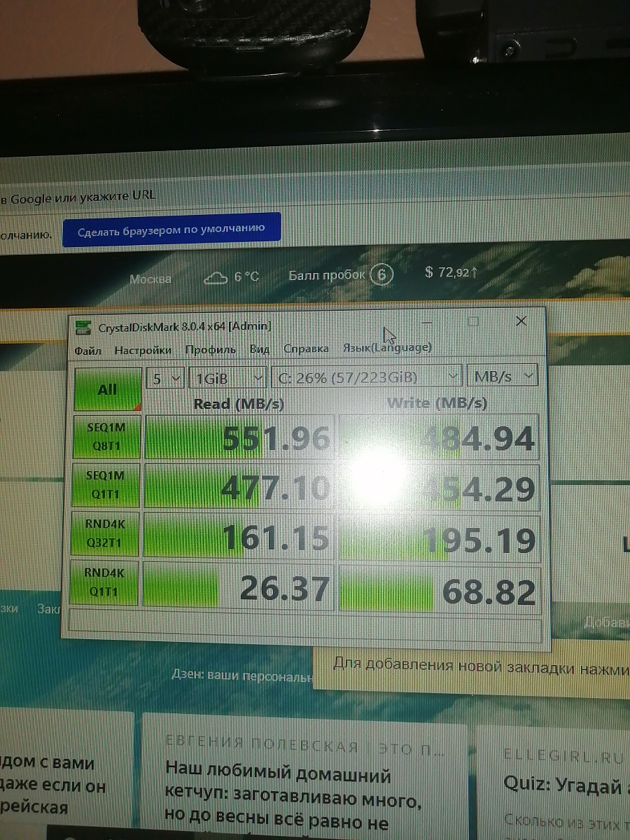Minimize the CrystalDiskMark window
Image resolution: width=630 pixels, height=840 pixels.
427,322
